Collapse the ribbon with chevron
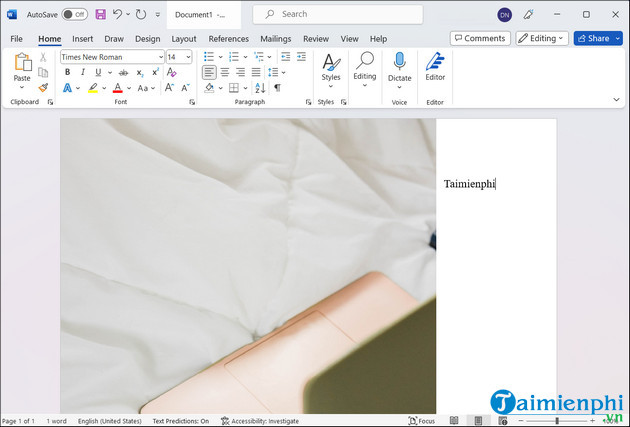The height and width of the screenshot is (427, 630). pos(616,99)
